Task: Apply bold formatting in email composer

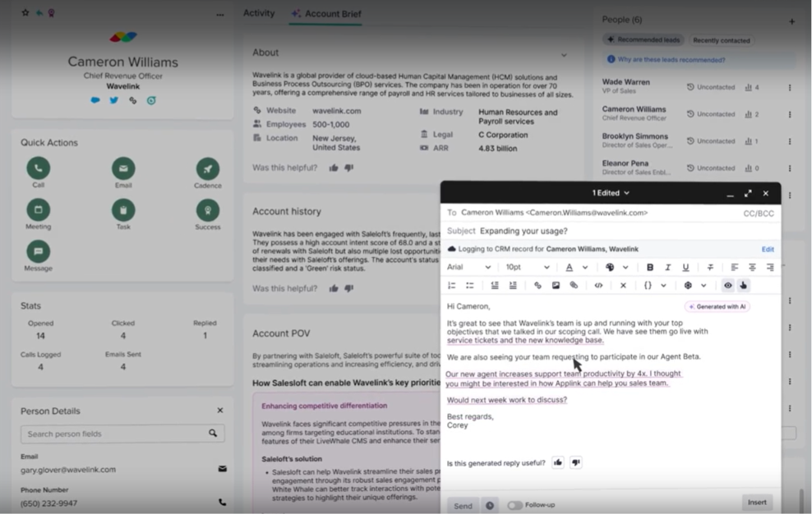Action: 650,267
